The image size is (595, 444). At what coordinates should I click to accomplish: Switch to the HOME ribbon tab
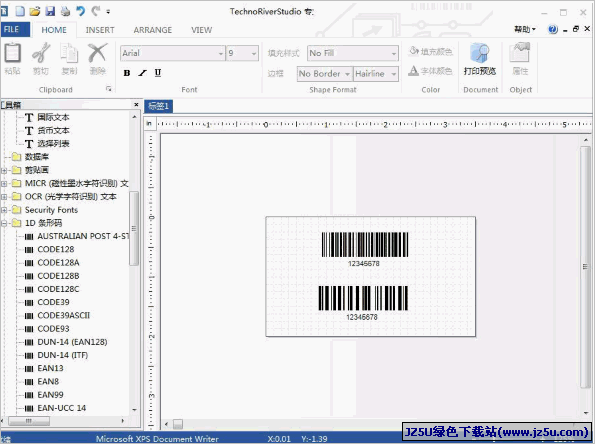(54, 30)
